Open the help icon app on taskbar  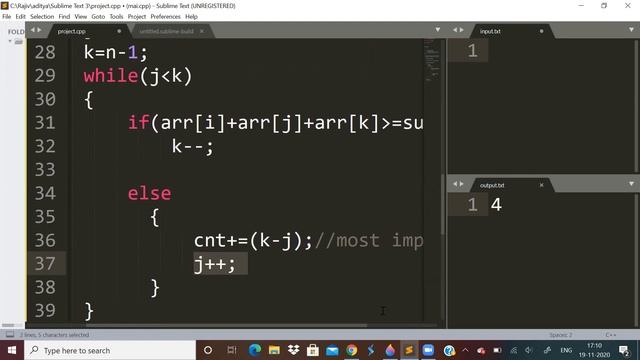click(449, 350)
